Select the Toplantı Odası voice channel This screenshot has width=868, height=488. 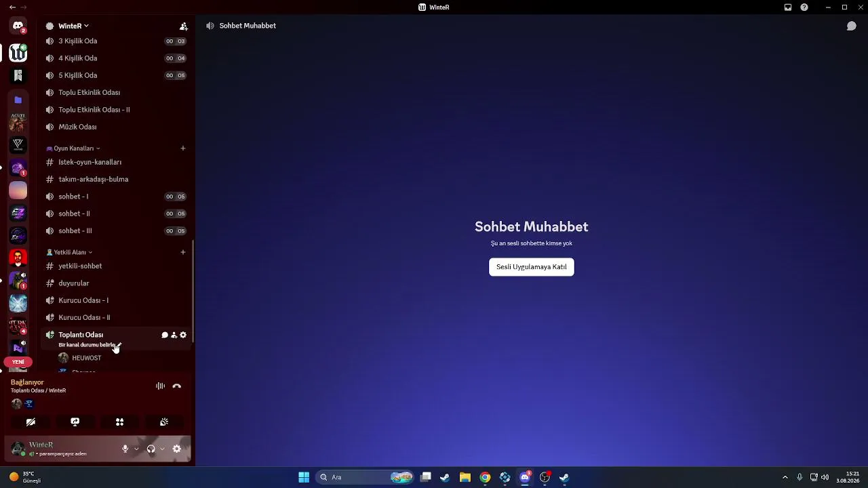click(81, 335)
